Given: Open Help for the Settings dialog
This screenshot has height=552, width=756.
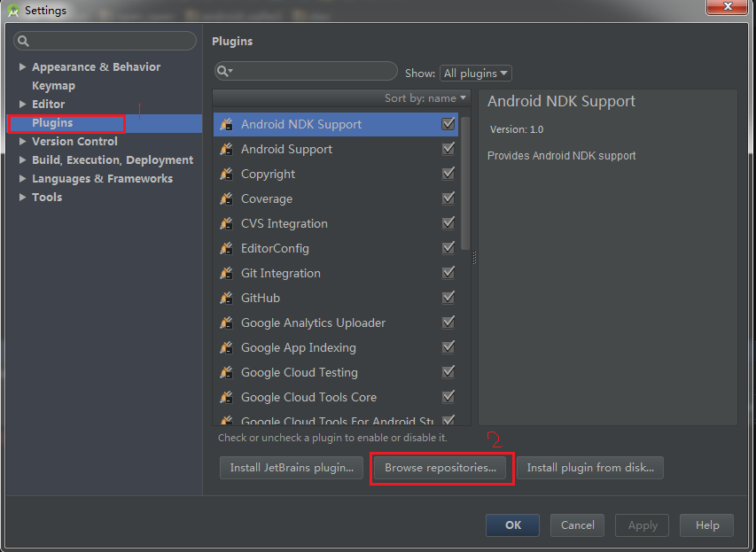Looking at the screenshot, I should tap(707, 525).
